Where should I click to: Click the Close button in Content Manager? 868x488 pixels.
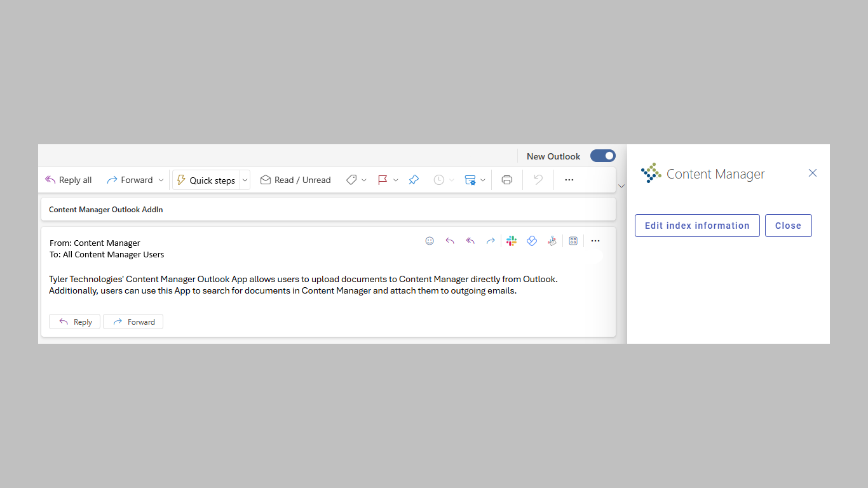tap(788, 226)
